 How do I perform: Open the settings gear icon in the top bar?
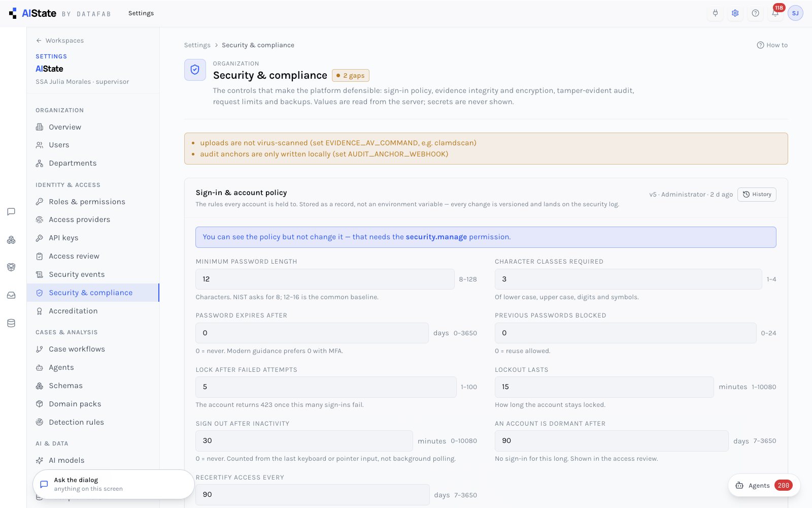click(735, 13)
